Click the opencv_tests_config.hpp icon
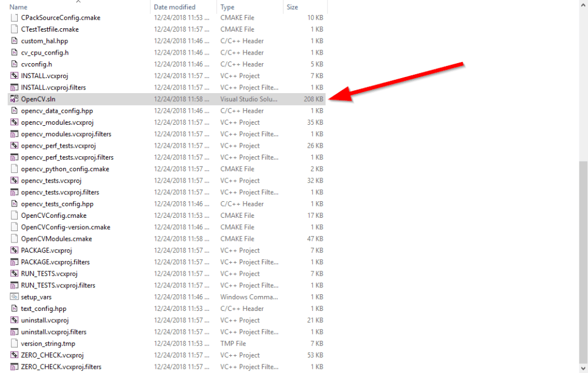 point(14,204)
